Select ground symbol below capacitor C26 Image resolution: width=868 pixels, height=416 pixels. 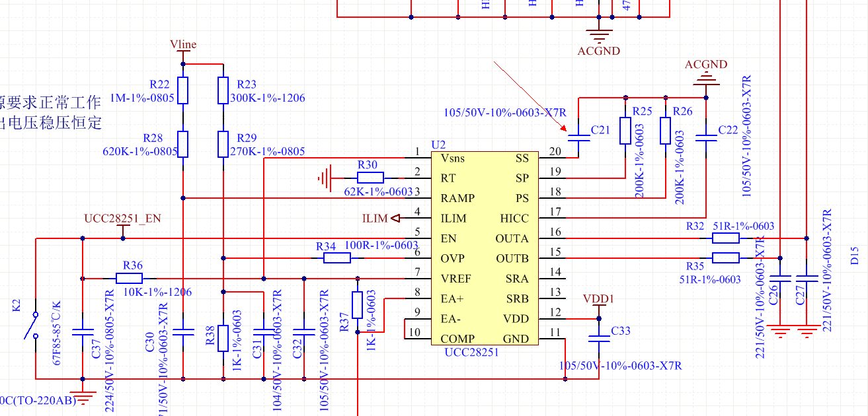coord(780,332)
